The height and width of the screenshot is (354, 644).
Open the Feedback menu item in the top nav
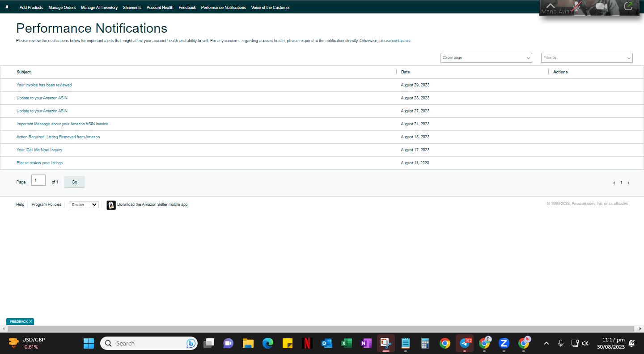[187, 8]
